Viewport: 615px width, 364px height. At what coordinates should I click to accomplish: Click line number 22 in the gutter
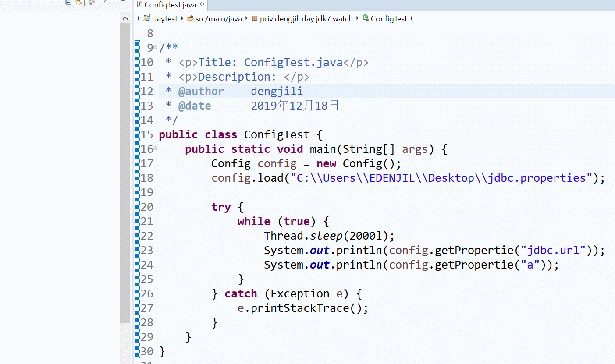[147, 236]
